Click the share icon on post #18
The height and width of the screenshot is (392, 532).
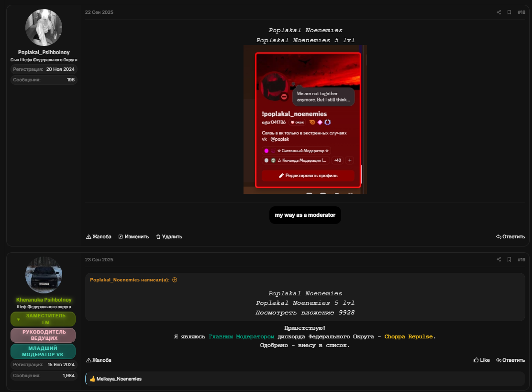pos(499,12)
